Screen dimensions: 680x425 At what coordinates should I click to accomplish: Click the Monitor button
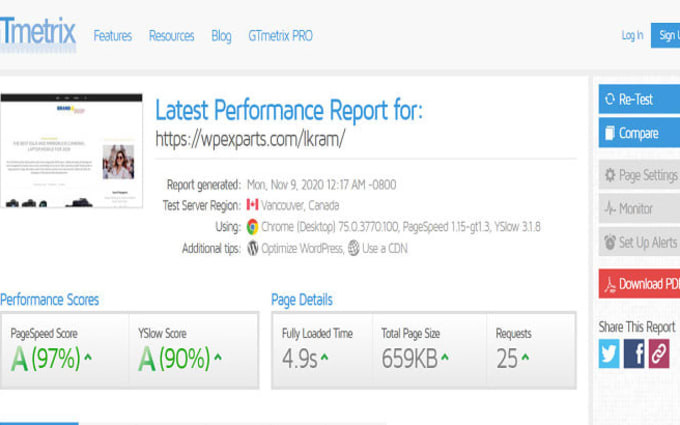(639, 208)
